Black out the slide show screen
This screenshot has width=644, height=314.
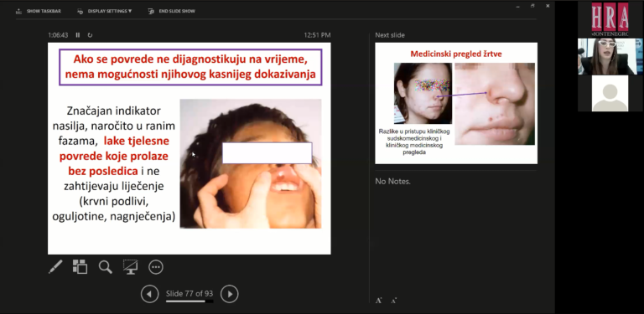coord(130,267)
